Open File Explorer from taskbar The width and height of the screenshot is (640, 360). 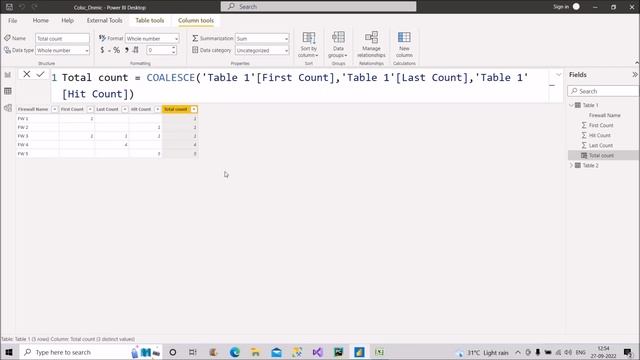pyautogui.click(x=255, y=352)
